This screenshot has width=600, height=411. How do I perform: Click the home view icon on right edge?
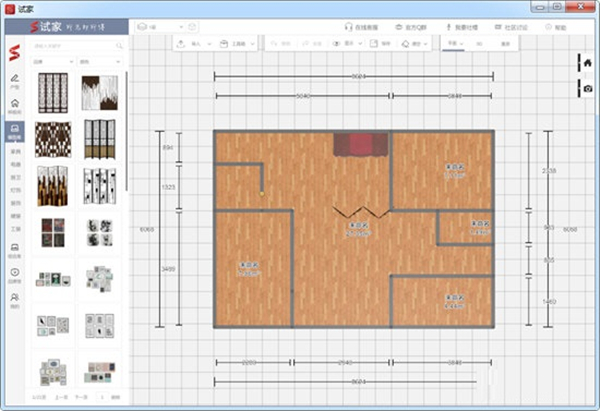click(588, 64)
